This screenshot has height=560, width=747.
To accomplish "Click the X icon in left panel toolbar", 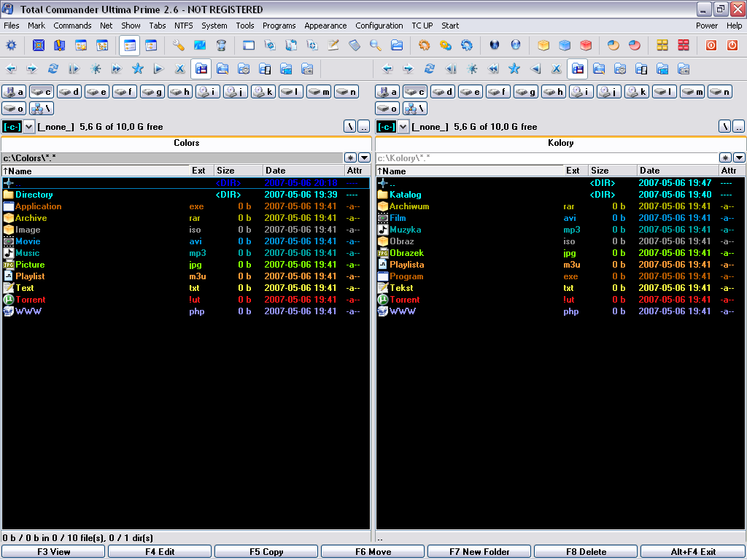I will [x=179, y=69].
